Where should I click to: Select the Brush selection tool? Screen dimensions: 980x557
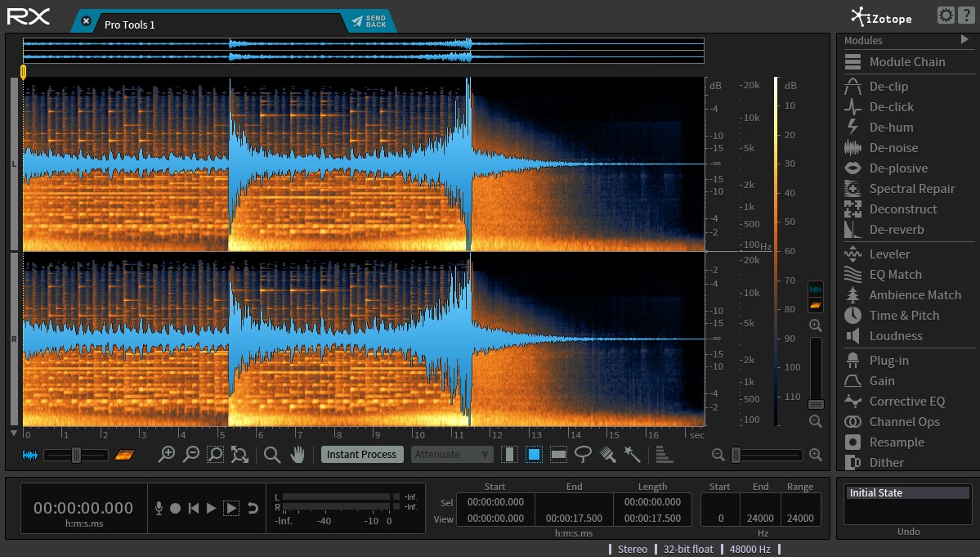coord(607,455)
